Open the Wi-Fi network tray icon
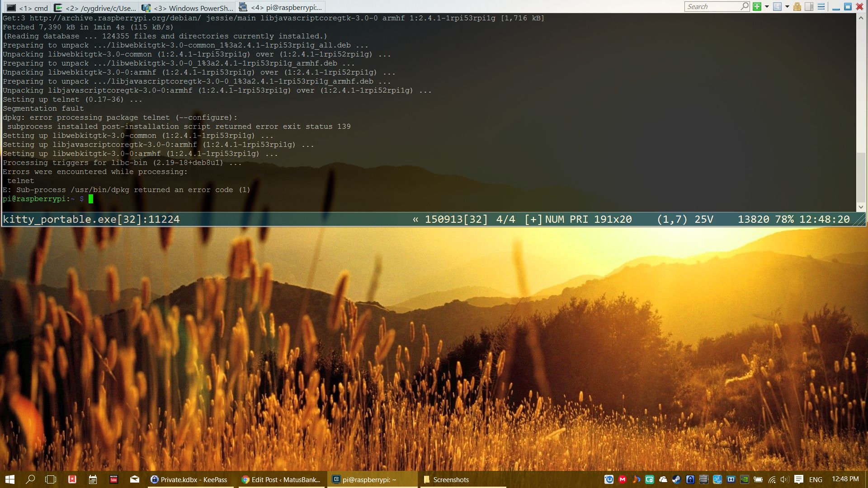Screen dimensions: 868x488 pos(772,479)
